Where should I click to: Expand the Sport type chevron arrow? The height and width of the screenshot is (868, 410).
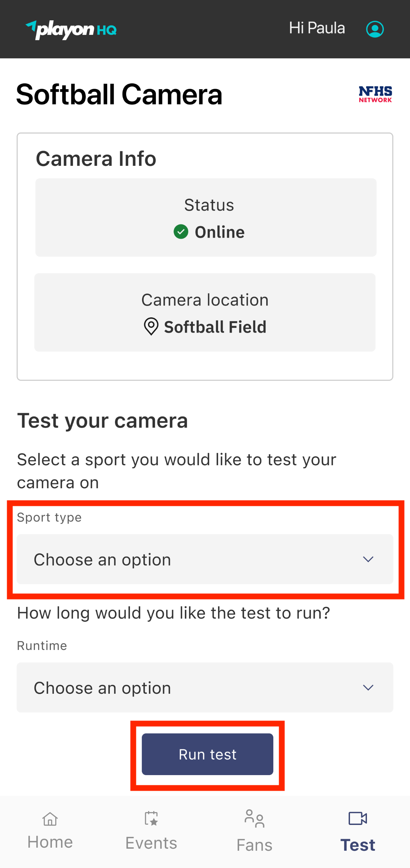[x=369, y=559]
